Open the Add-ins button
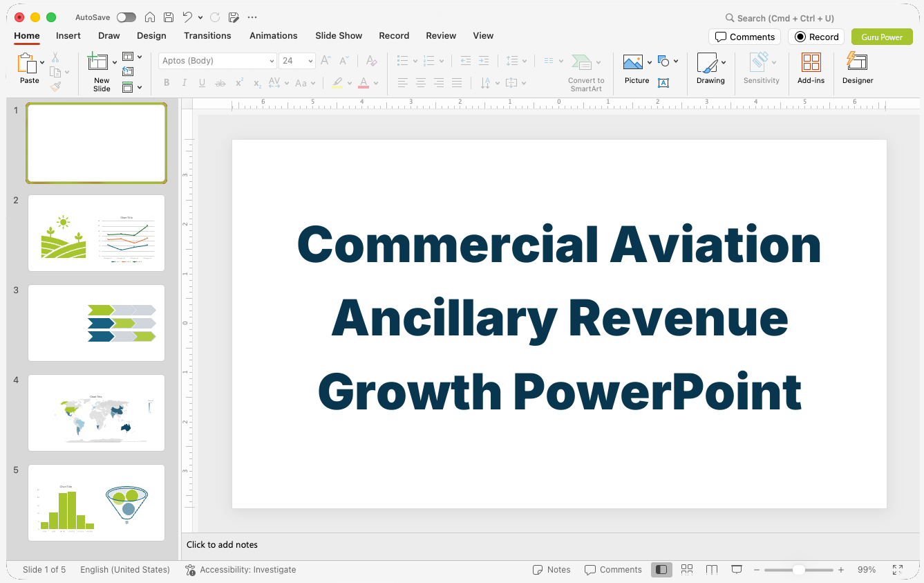Image resolution: width=924 pixels, height=583 pixels. 811,68
